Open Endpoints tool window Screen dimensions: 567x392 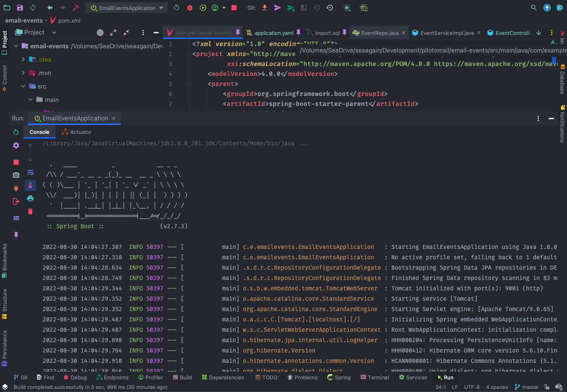[112, 377]
